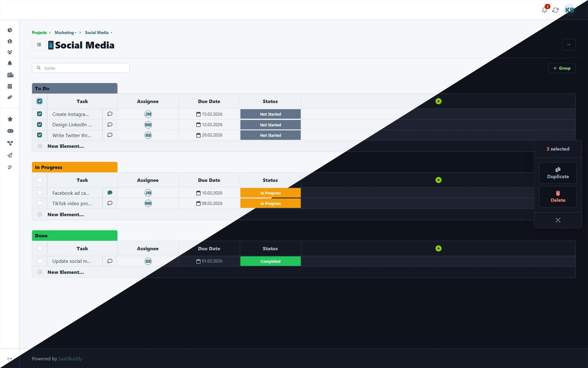Open the three-dot options menu top right
The width and height of the screenshot is (588, 368).
pos(569,44)
